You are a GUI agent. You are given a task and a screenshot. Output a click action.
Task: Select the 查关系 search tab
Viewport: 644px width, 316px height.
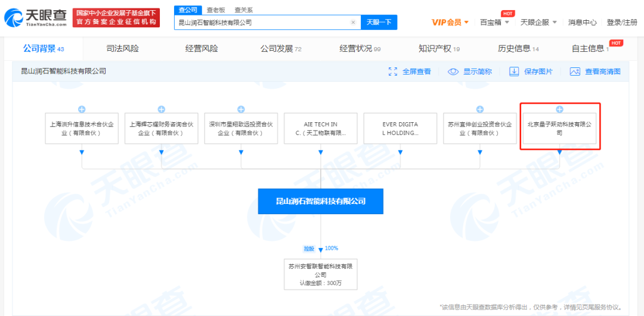tap(243, 10)
